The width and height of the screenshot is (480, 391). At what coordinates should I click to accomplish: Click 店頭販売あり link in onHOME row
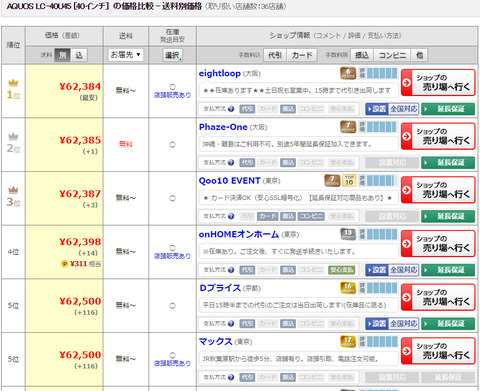[172, 256]
